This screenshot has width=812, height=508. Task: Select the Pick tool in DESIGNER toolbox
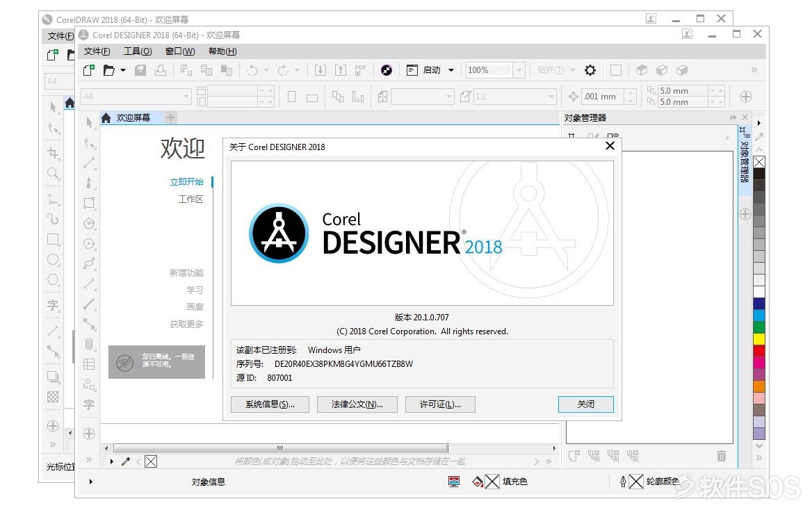tap(89, 123)
